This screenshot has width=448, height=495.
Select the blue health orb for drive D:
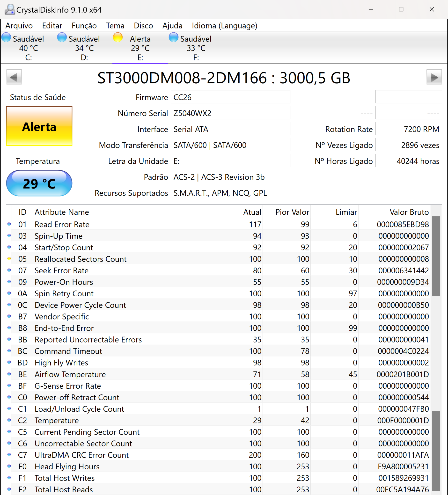(x=62, y=37)
